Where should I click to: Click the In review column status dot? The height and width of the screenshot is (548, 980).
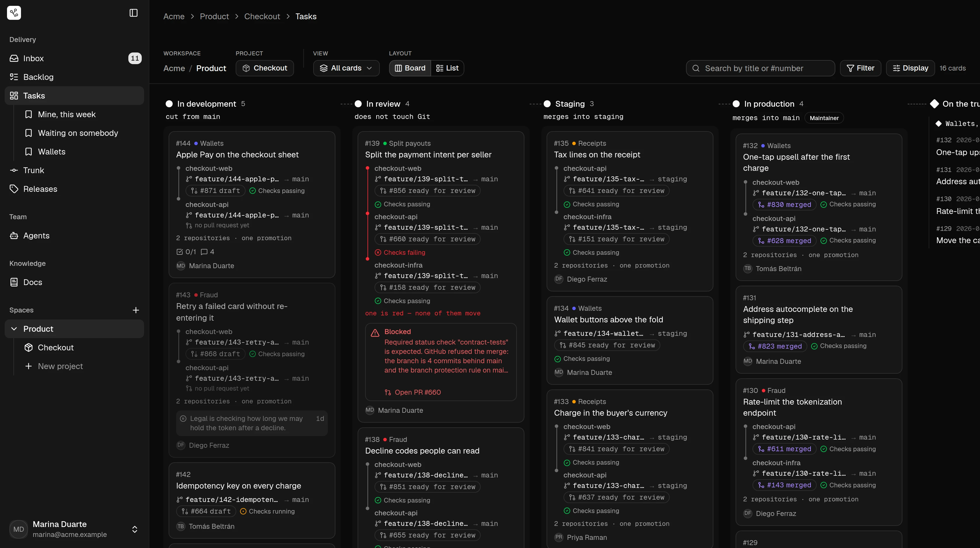click(x=358, y=104)
